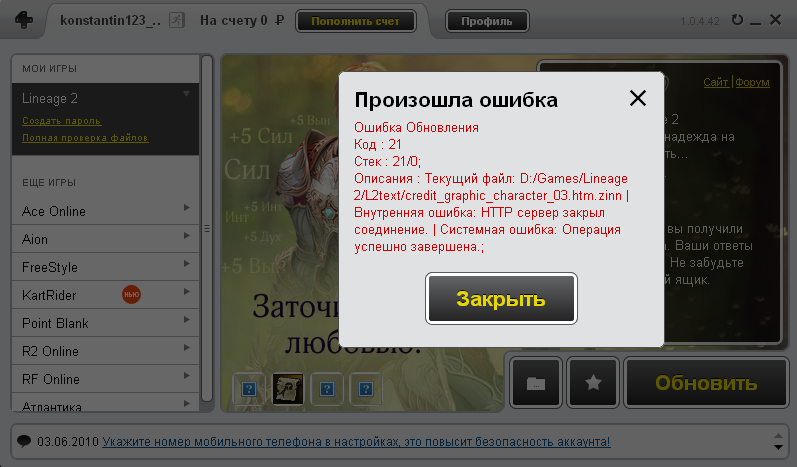Click news ticker up arrow
This screenshot has height=467, width=797.
pyautogui.click(x=778, y=436)
